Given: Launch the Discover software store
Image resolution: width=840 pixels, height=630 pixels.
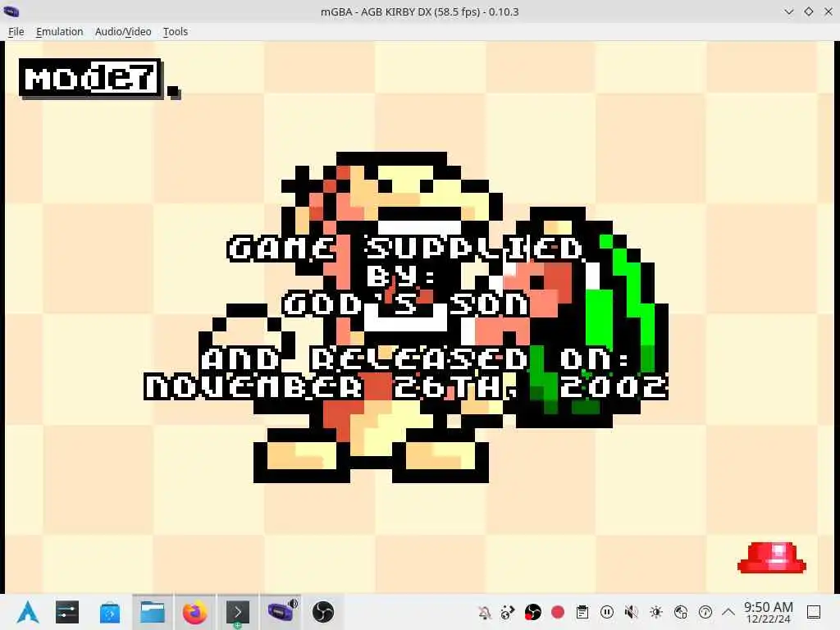Looking at the screenshot, I should (x=110, y=612).
